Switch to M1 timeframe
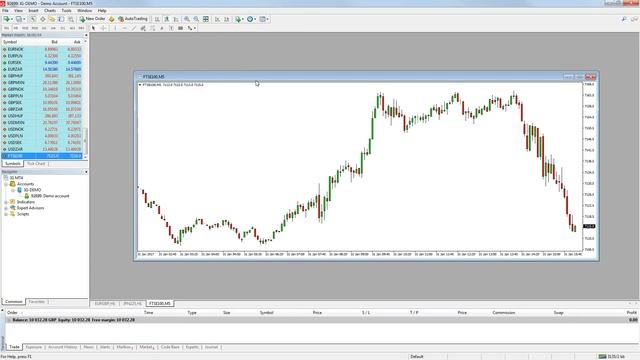The image size is (640, 360). [6, 28]
